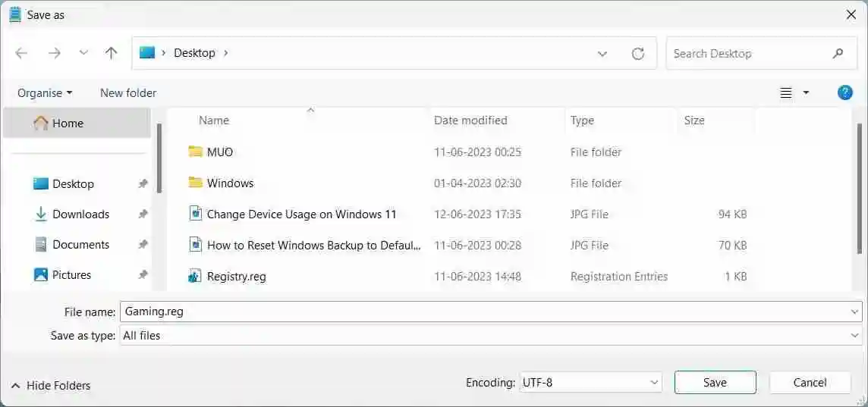The height and width of the screenshot is (407, 868).
Task: Click the Registration Entries type cell
Action: click(619, 276)
